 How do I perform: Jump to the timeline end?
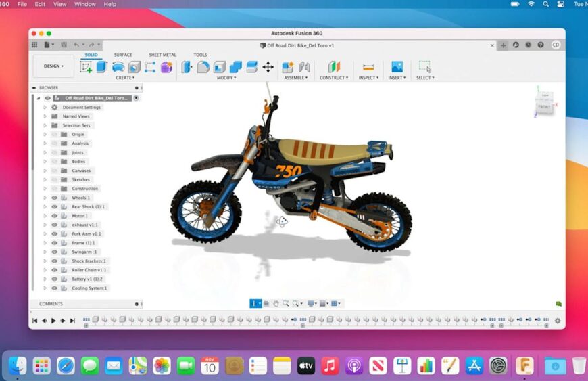tap(73, 321)
